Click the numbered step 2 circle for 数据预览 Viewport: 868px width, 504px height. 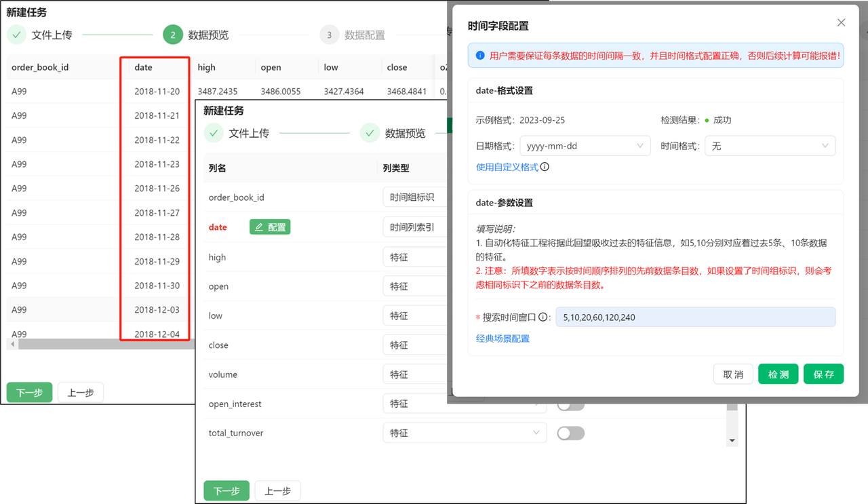[x=173, y=35]
